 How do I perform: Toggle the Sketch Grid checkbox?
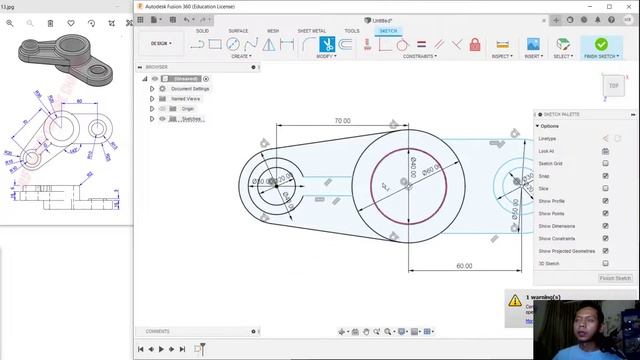click(606, 163)
